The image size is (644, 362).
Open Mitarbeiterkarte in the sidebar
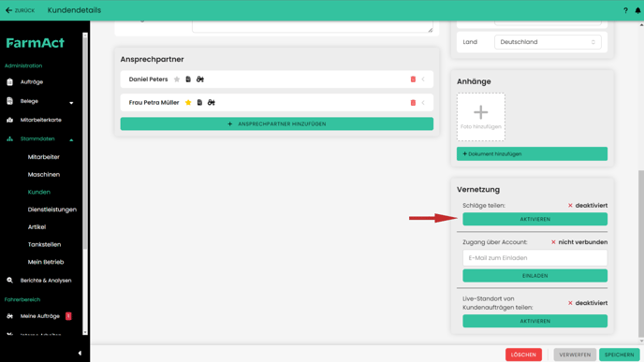coord(40,120)
